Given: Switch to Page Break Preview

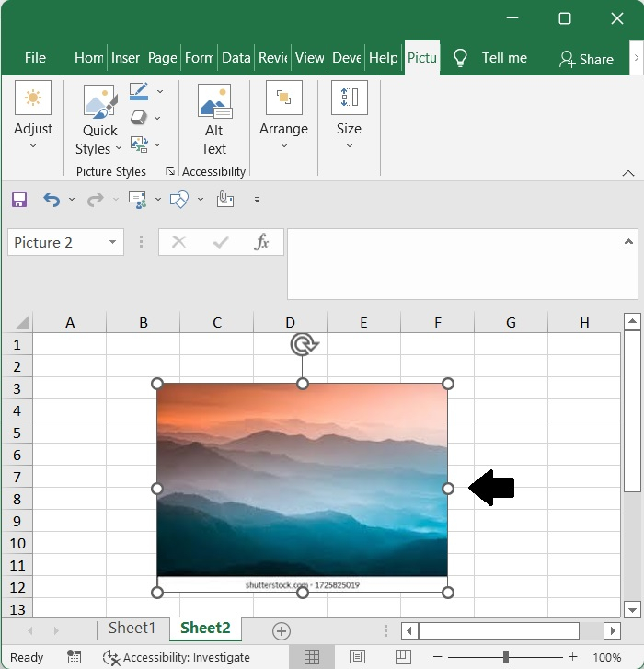Looking at the screenshot, I should [403, 657].
